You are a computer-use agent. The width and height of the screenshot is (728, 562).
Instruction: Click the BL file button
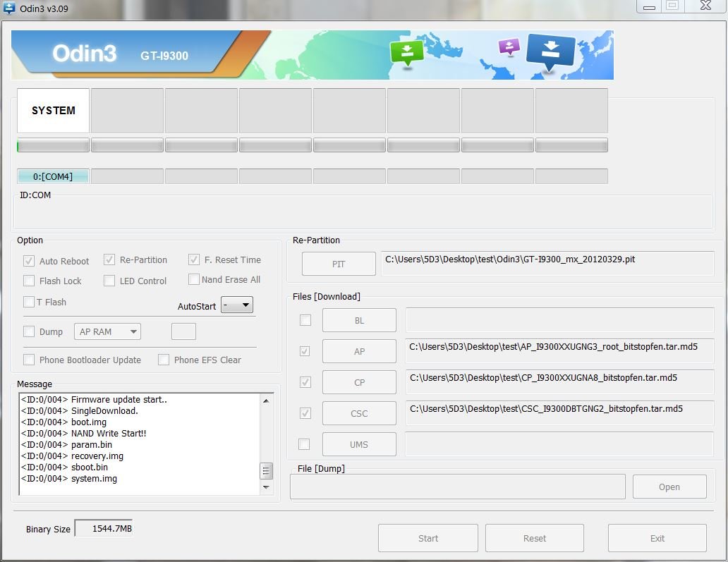pyautogui.click(x=359, y=320)
